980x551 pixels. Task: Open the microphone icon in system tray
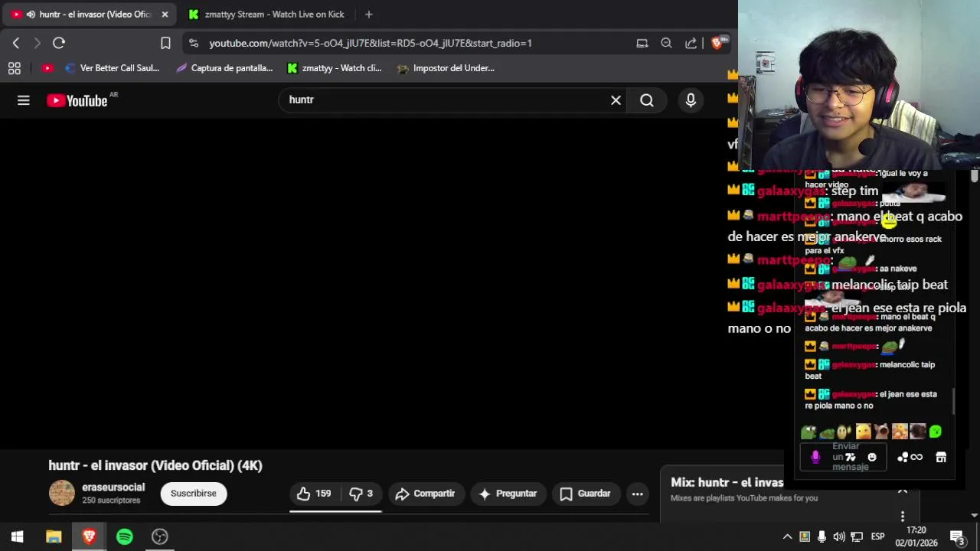[x=822, y=536]
